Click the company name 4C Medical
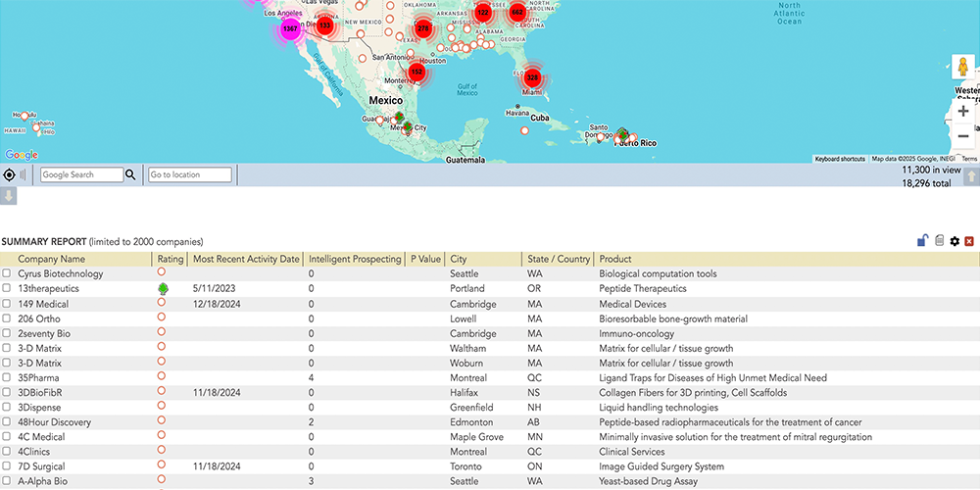The width and height of the screenshot is (980, 490). pos(41,437)
